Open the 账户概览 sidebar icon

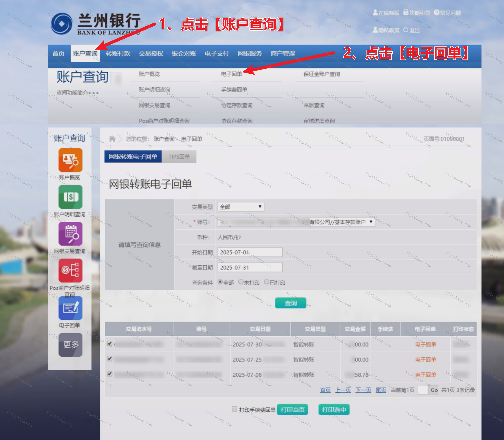(x=70, y=160)
